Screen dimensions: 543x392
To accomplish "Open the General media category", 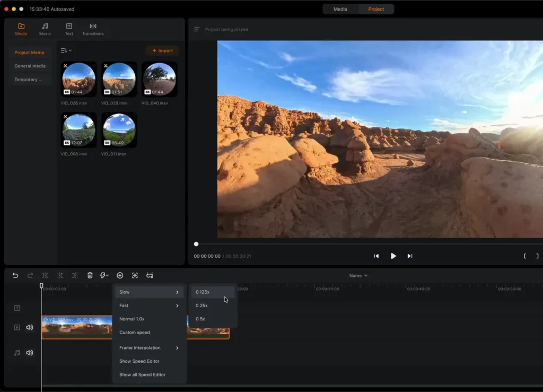I will (x=30, y=66).
